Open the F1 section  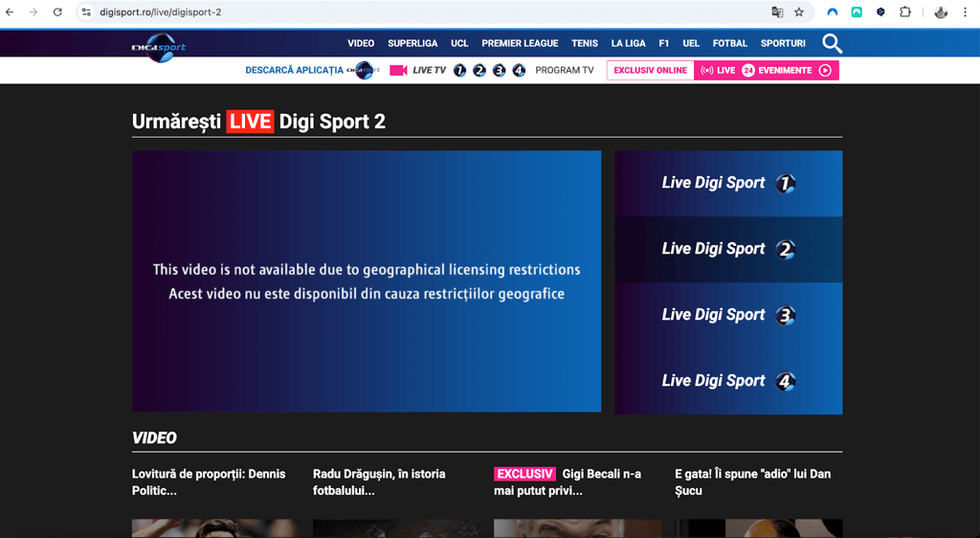pos(664,43)
